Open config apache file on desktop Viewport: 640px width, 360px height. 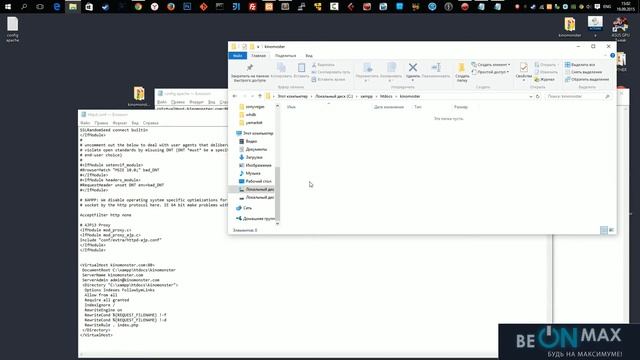12,29
